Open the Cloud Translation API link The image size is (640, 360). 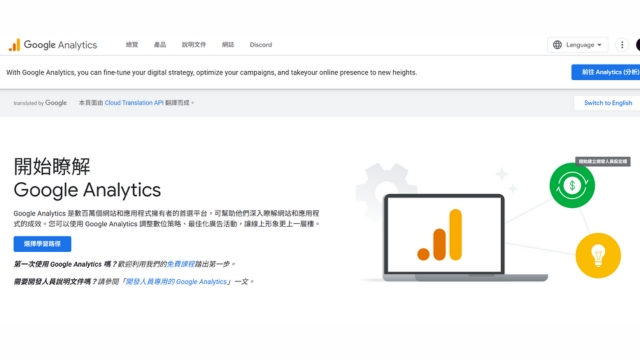click(x=134, y=103)
